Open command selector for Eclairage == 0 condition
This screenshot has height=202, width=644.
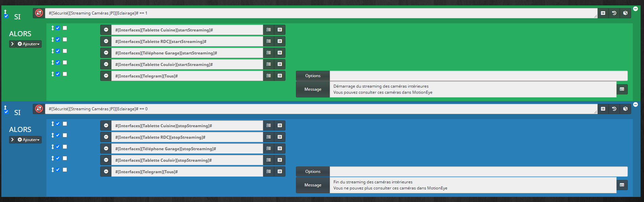coord(603,109)
